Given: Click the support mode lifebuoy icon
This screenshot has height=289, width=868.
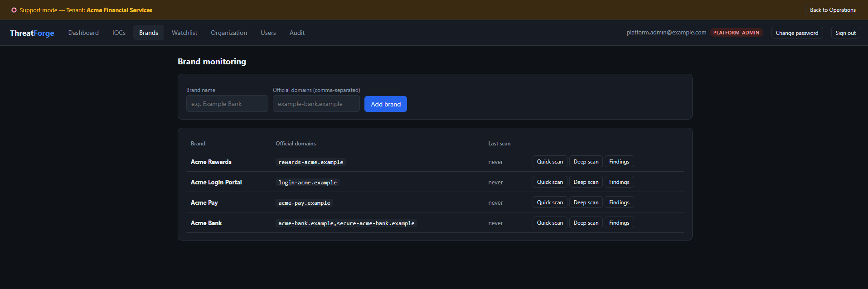Looking at the screenshot, I should (x=14, y=10).
